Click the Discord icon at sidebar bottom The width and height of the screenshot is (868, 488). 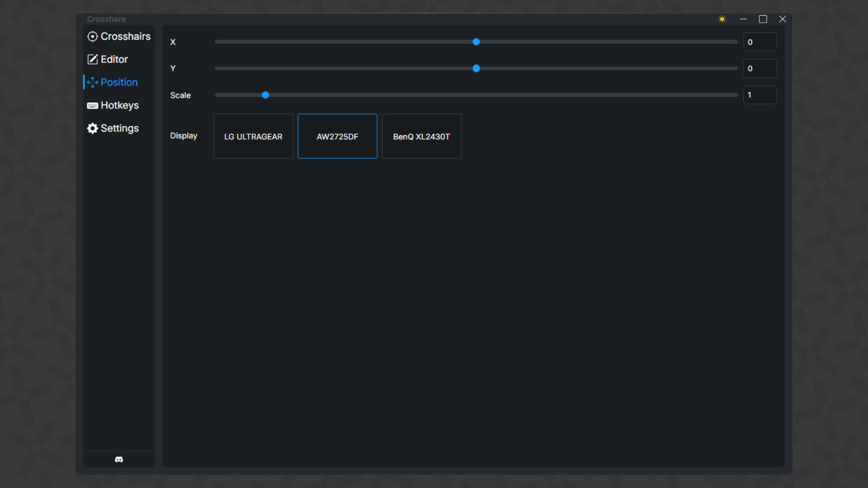118,459
